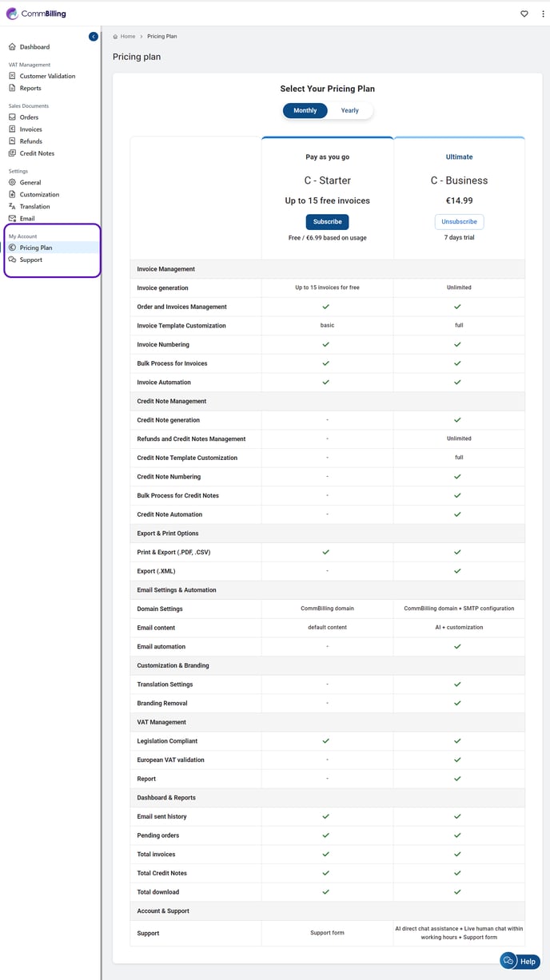Click the Refunds icon in sidebar

click(x=12, y=141)
